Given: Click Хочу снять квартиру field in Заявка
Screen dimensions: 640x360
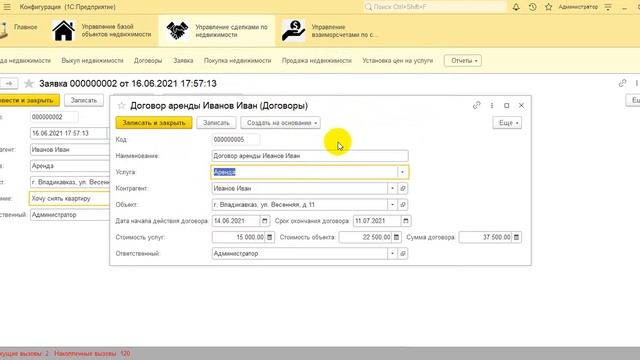Looking at the screenshot, I should coord(69,198).
